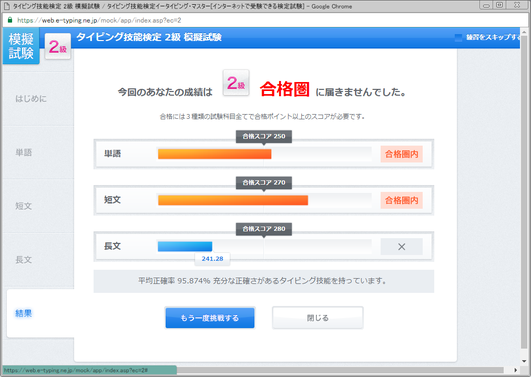Toggle 練習をスキップする checkbox
Screen dimensions: 531x377
[x=458, y=38]
